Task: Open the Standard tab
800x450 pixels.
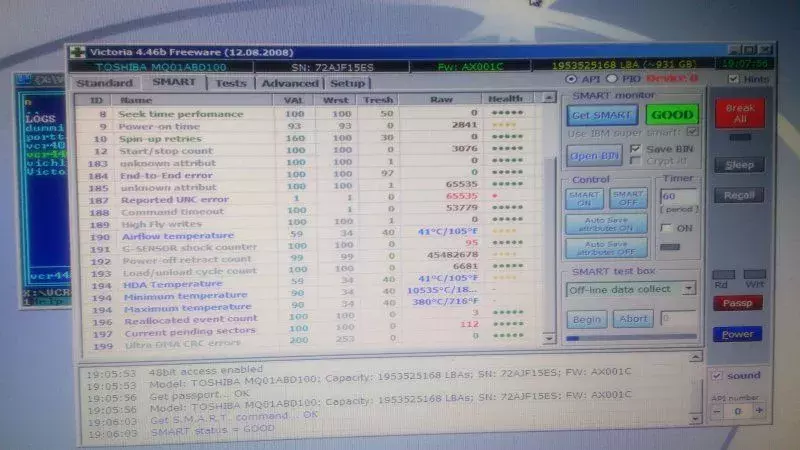Action: click(105, 83)
